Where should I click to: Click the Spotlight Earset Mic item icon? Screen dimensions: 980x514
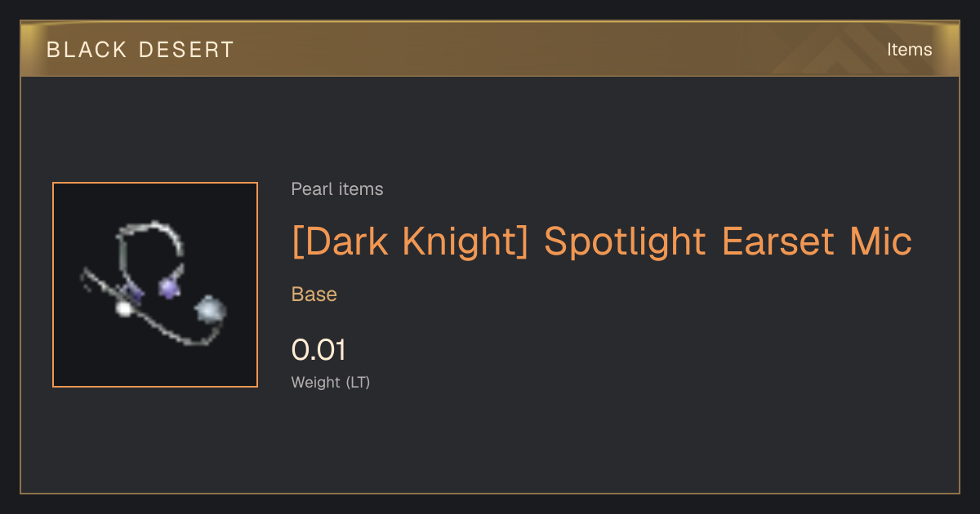(x=155, y=285)
